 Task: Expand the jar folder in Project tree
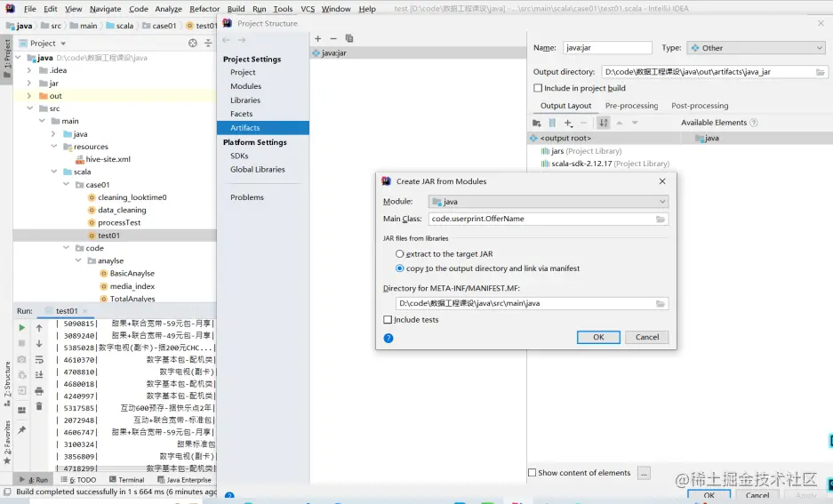coord(29,84)
